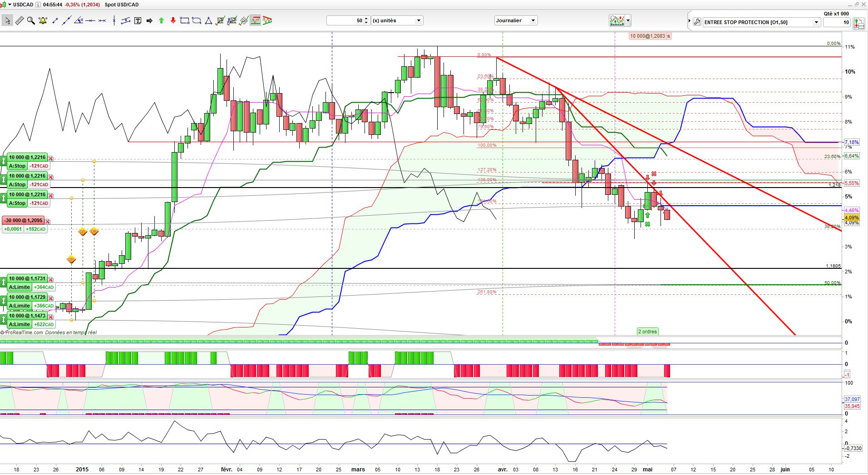Toggle the cursor pointer mode

[7, 20]
